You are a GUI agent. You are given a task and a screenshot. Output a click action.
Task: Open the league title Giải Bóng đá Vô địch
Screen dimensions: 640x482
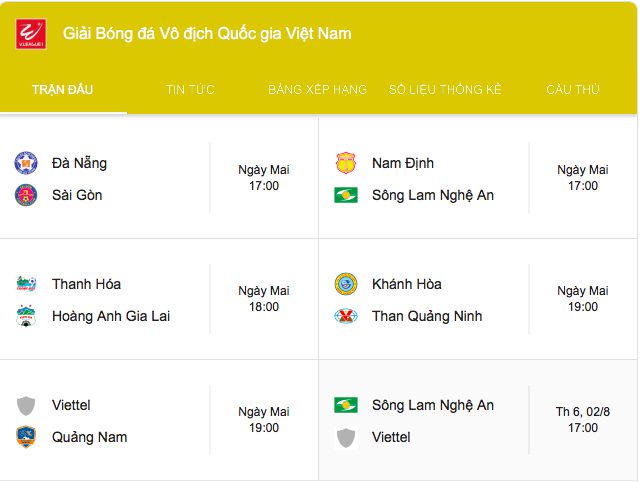click(207, 34)
